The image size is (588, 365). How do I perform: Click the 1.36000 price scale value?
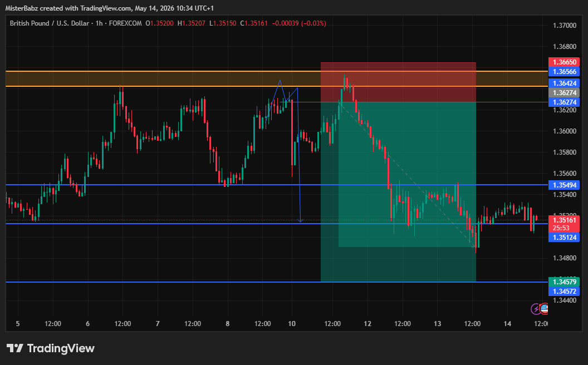tap(565, 131)
